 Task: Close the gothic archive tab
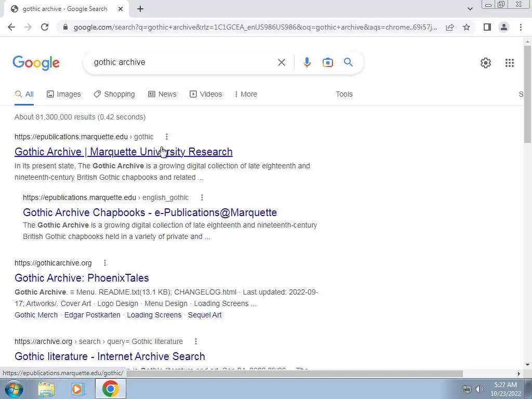coord(121,9)
